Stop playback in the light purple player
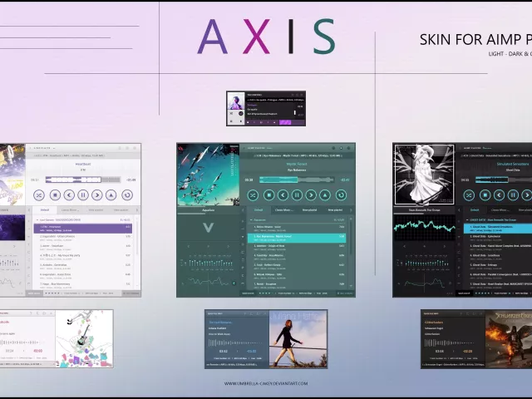This screenshot has width=532, height=399. [55, 195]
